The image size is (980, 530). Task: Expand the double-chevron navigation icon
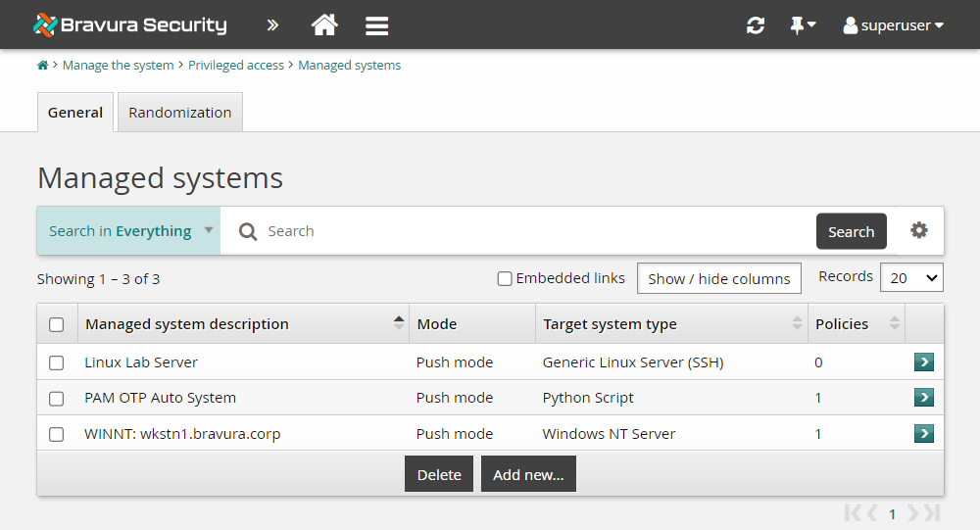pos(272,25)
